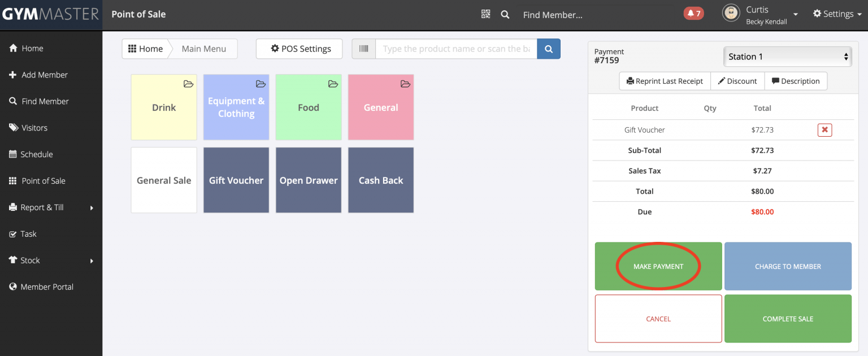Screen dimensions: 868x356
Task: Click the magnifier icon beside Find Member
Action: click(505, 15)
